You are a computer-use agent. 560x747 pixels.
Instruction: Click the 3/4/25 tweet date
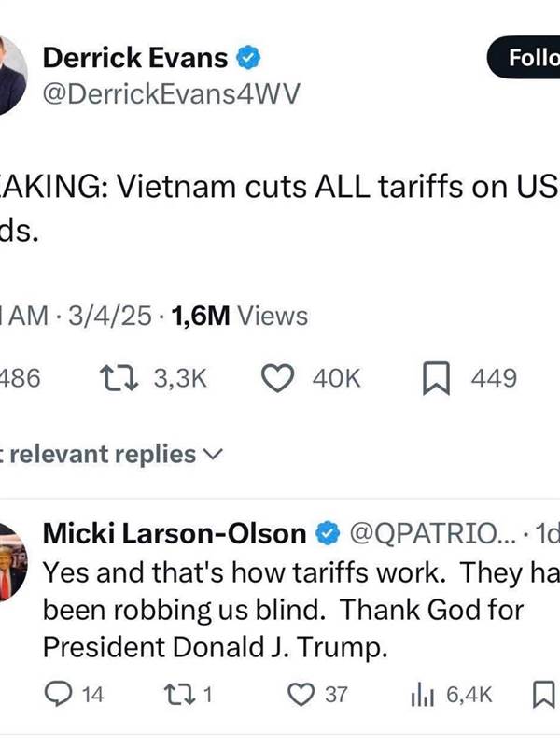pyautogui.click(x=110, y=316)
